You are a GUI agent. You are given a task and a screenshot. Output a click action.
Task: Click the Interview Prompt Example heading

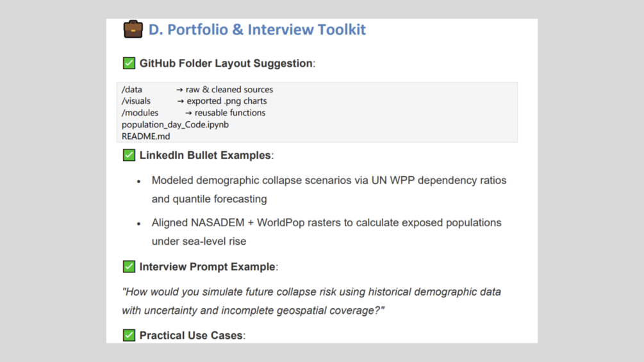(209, 267)
